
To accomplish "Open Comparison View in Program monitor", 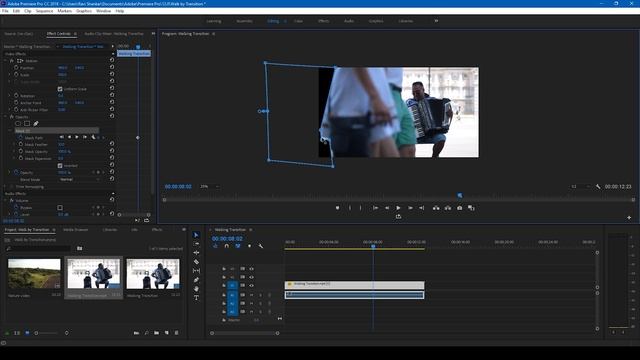I will coord(471,208).
